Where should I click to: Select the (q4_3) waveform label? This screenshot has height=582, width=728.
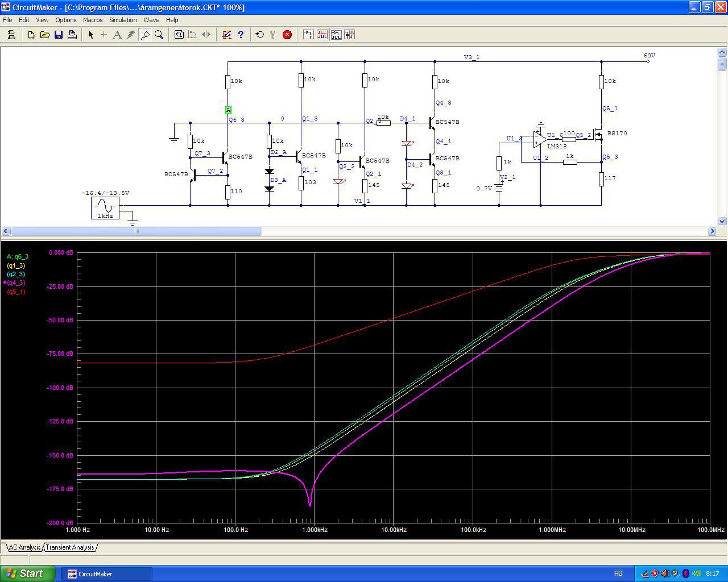point(16,282)
